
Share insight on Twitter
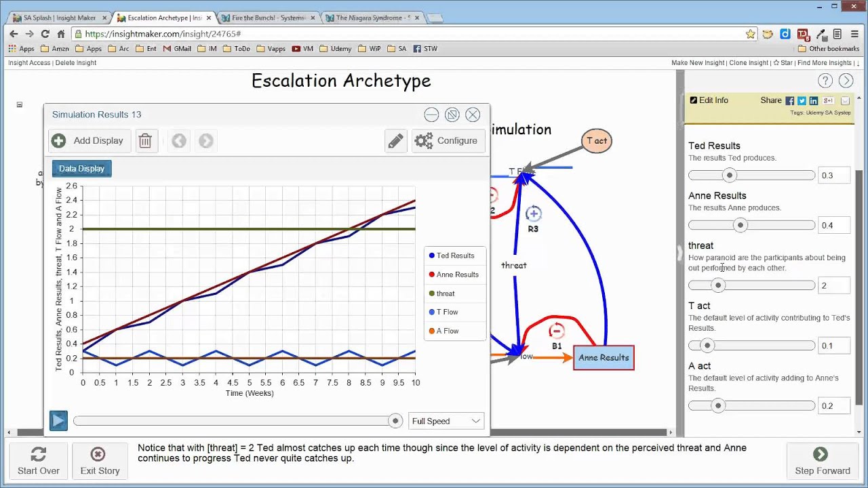(x=802, y=100)
